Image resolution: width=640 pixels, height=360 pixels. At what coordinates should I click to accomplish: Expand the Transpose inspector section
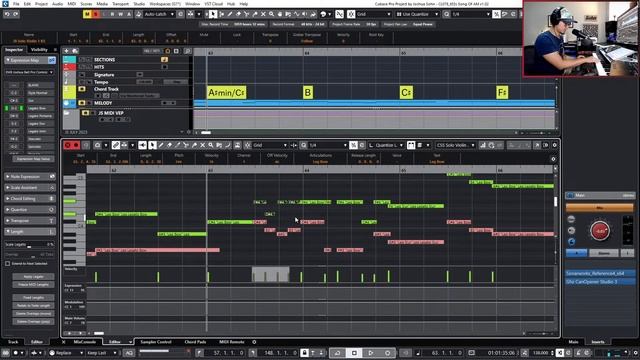pos(30,221)
